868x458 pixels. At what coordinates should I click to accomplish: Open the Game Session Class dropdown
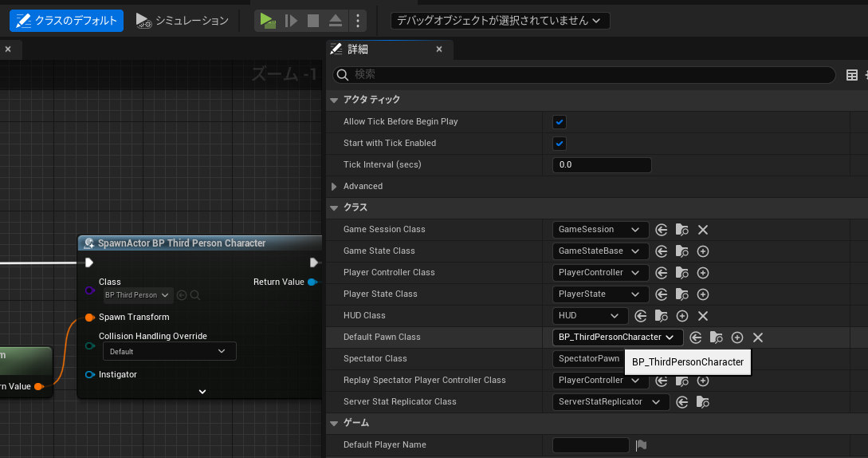pos(600,230)
